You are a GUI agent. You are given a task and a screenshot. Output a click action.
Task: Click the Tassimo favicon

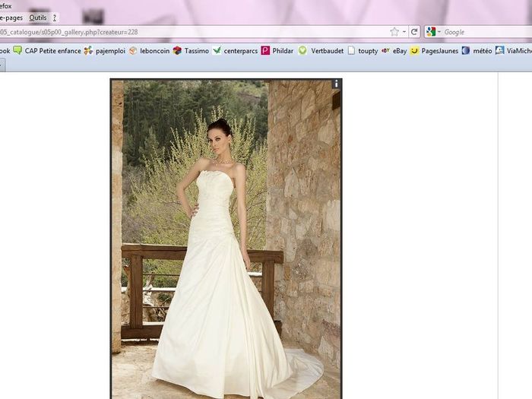click(x=177, y=51)
